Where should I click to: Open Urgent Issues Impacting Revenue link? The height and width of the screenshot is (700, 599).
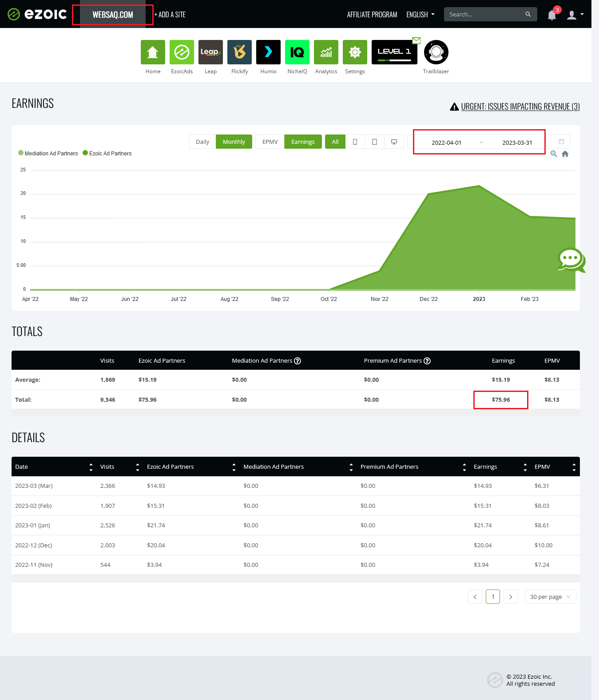point(520,107)
